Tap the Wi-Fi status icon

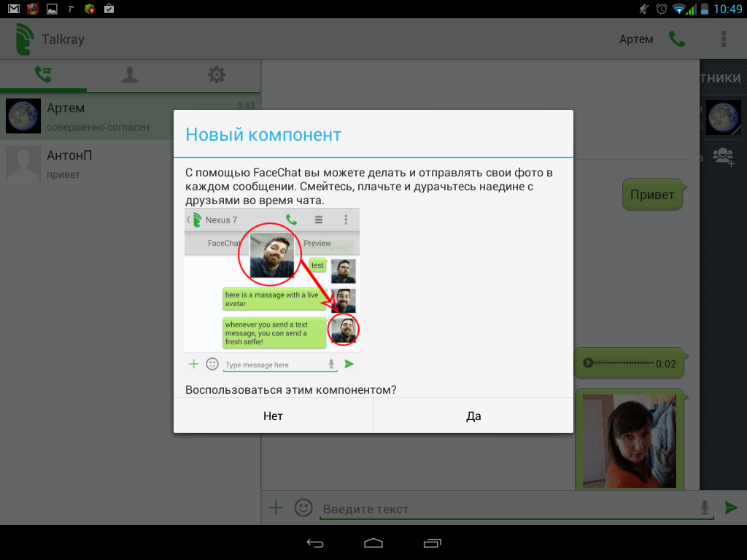pos(678,9)
